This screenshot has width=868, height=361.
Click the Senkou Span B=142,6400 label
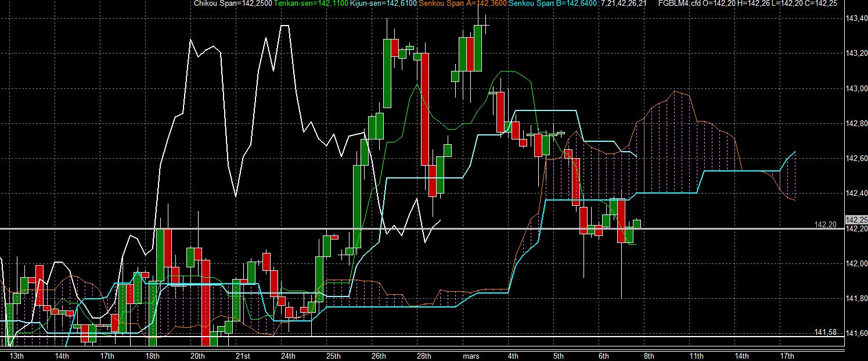pos(553,3)
